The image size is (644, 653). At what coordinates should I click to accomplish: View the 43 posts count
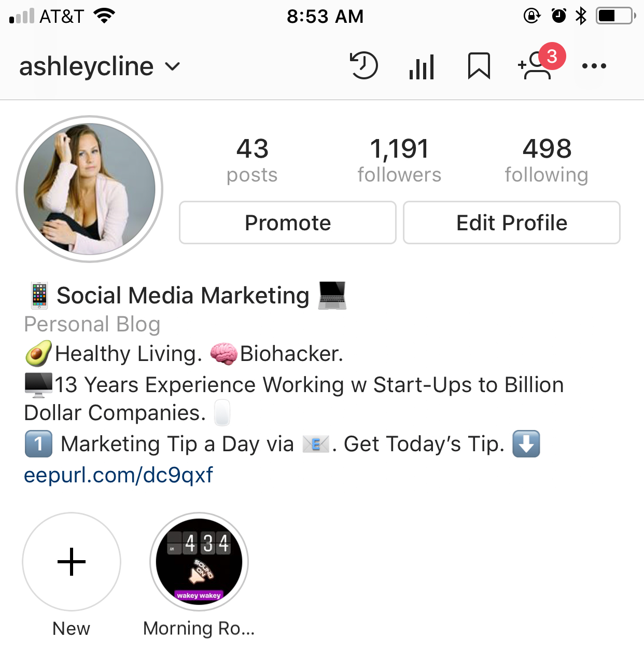[252, 160]
